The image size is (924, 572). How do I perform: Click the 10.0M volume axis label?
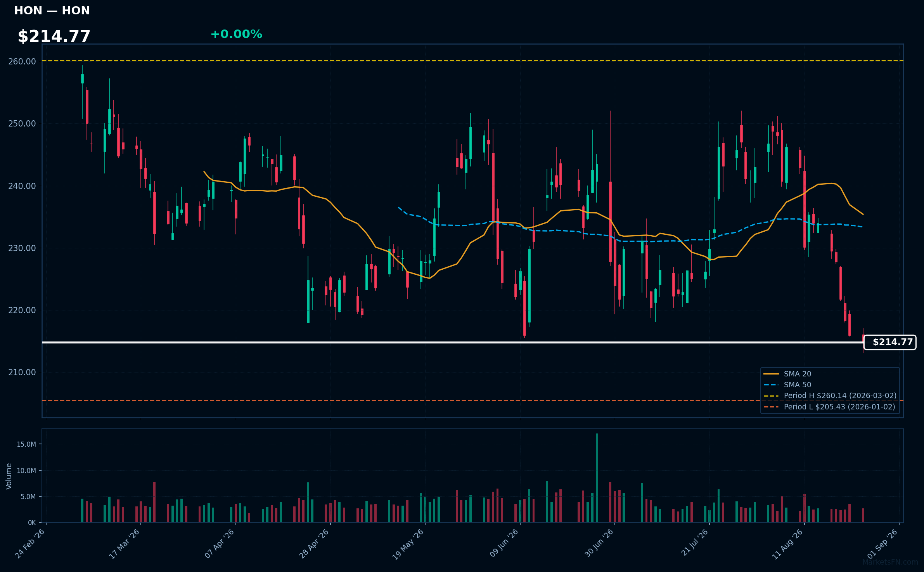pos(26,470)
